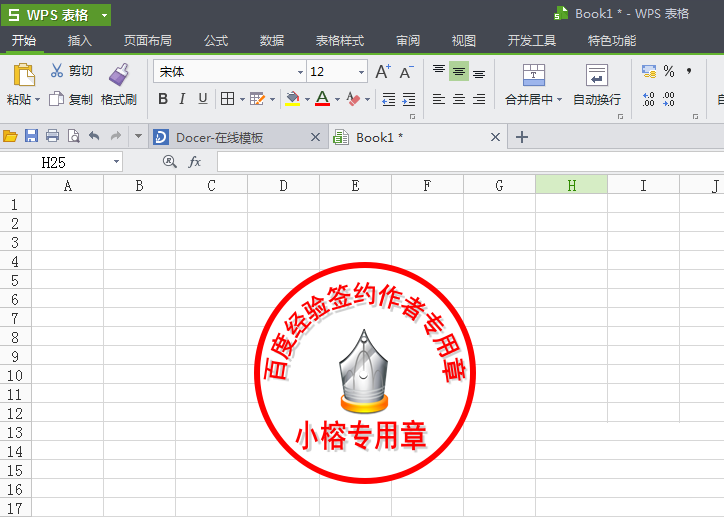
Task: Open the 特色功能 (Special Features) tab
Action: click(x=612, y=41)
